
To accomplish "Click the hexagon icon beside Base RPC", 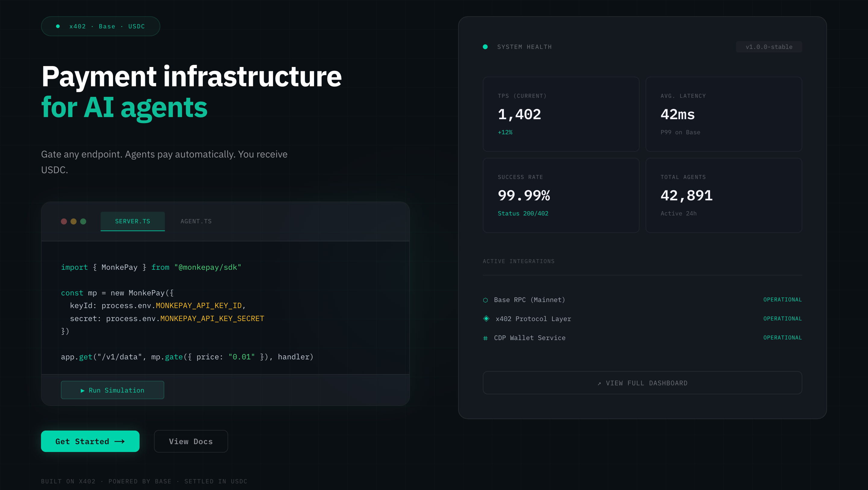I will pos(485,300).
